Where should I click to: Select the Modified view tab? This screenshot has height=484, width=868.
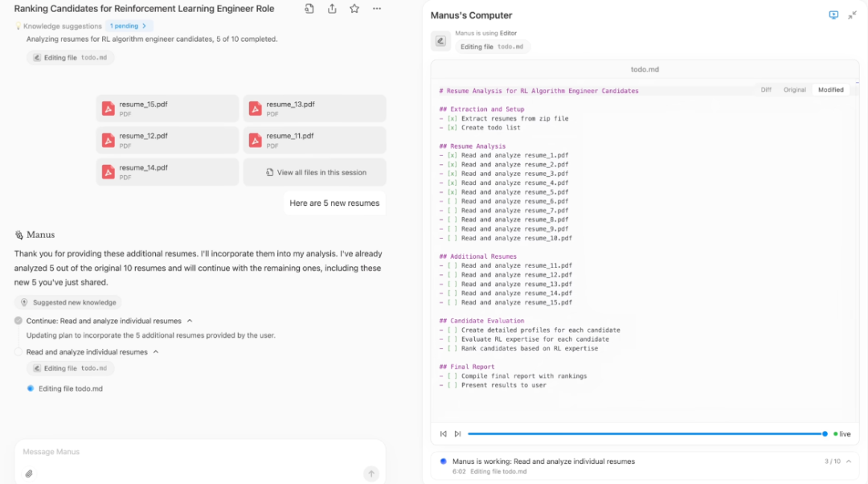[830, 90]
